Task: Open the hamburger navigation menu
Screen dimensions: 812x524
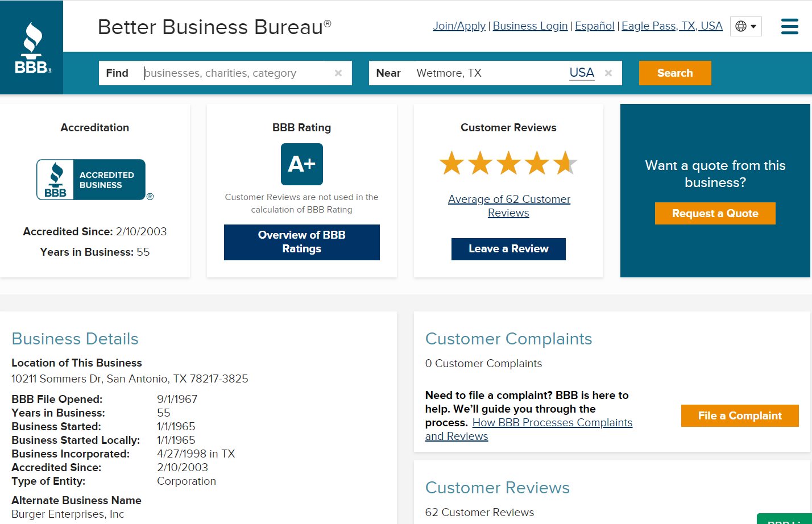Action: pos(789,26)
